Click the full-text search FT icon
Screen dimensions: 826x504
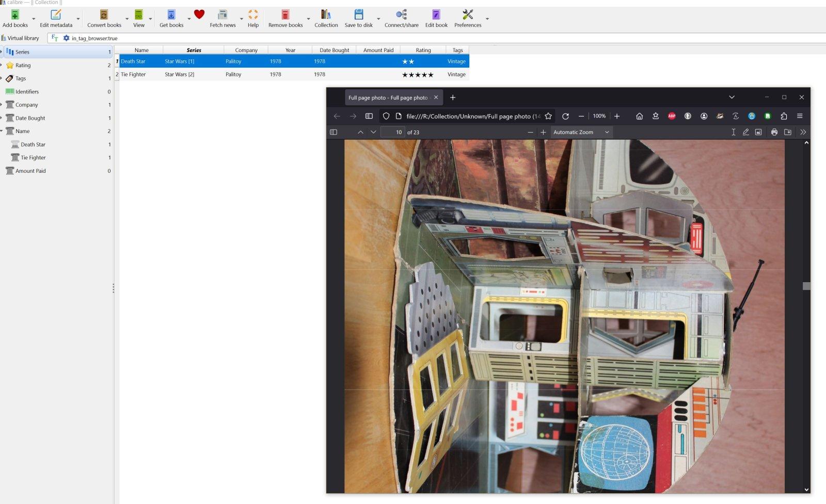pos(55,38)
